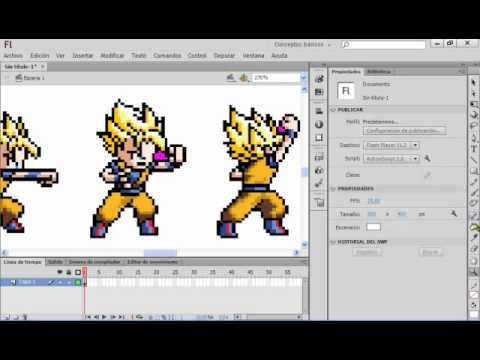The image size is (480, 360).
Task: Click the wrench icon beside Script dropdown
Action: (427, 159)
